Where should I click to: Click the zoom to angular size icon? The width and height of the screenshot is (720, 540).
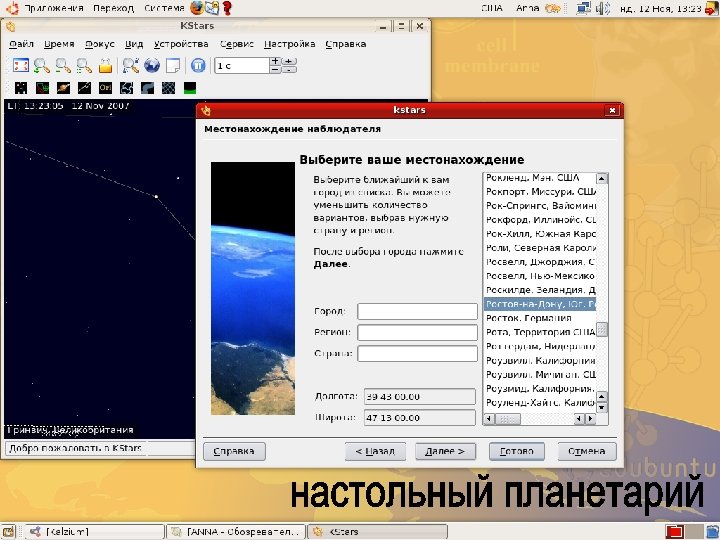click(84, 65)
